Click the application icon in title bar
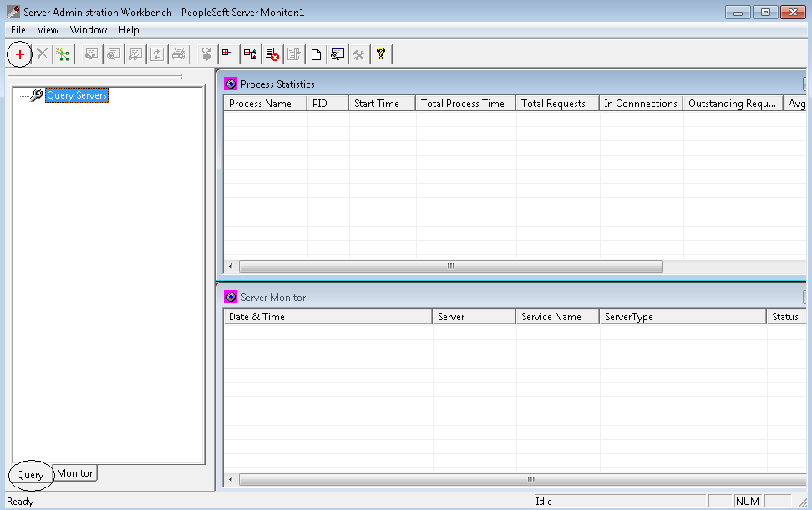Viewport: 812px width, 510px height. [x=13, y=12]
